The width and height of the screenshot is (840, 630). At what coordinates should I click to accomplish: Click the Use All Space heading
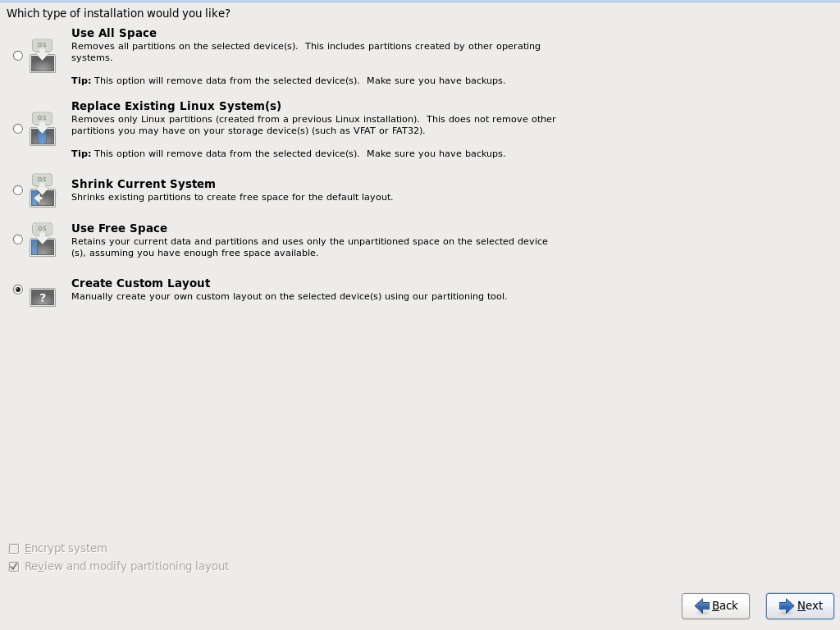113,33
